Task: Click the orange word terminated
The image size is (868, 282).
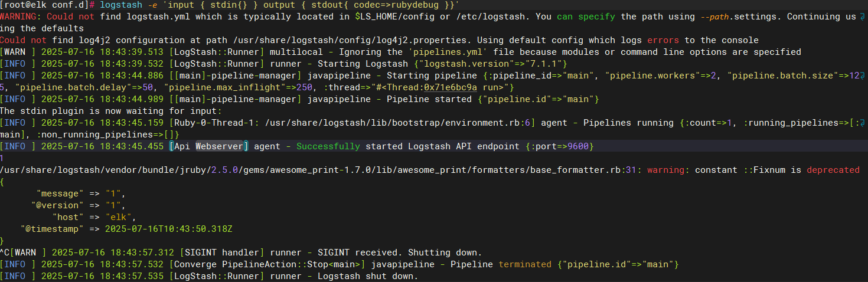Action: click(526, 264)
